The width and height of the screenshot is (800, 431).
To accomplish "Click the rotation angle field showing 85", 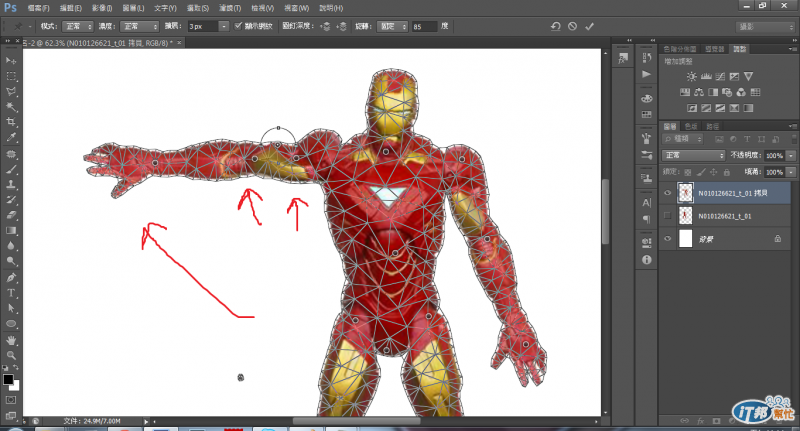I will click(425, 25).
